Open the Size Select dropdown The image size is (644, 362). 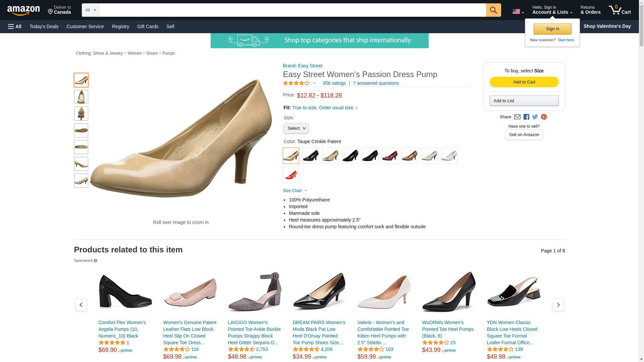pos(296,128)
